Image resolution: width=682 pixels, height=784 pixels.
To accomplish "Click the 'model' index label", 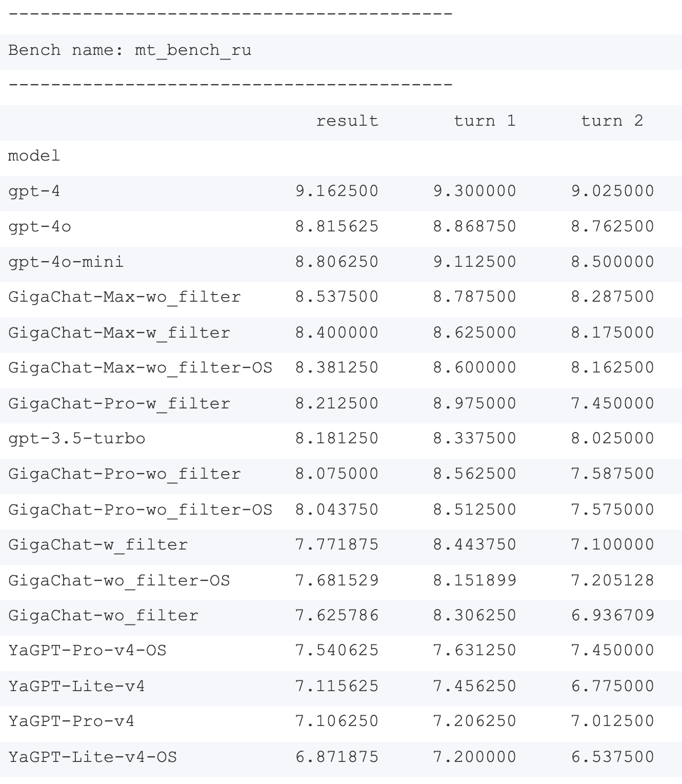I will click(x=34, y=156).
